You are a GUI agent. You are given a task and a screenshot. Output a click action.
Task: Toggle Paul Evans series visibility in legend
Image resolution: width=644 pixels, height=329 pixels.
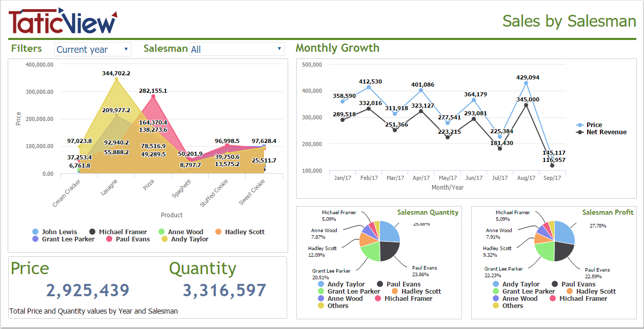[x=109, y=239]
